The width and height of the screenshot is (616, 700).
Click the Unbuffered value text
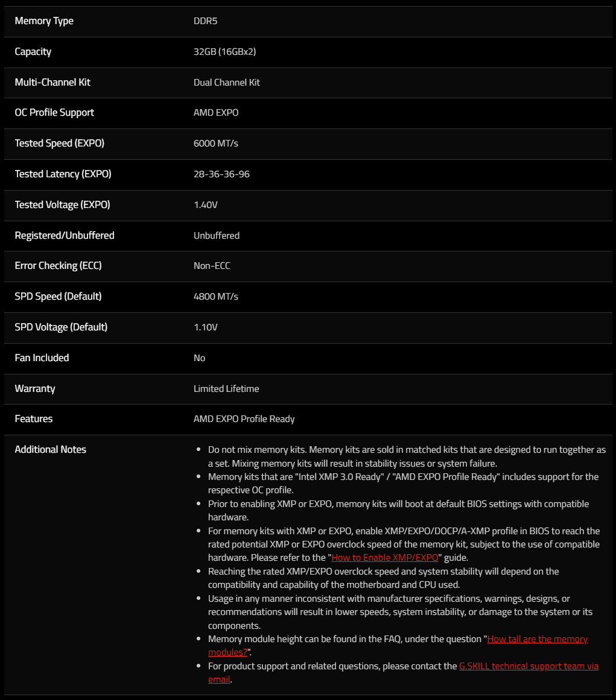tap(216, 236)
